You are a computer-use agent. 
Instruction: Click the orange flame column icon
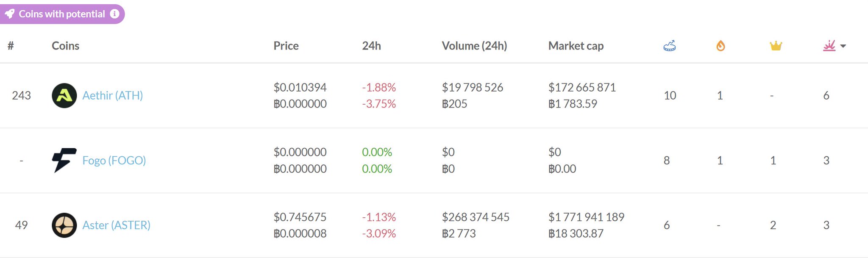pyautogui.click(x=721, y=46)
